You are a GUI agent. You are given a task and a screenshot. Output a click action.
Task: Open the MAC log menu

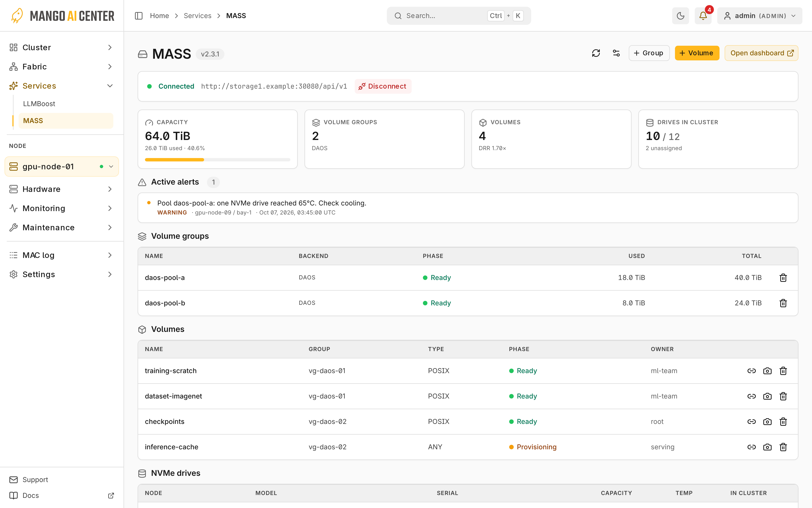62,255
